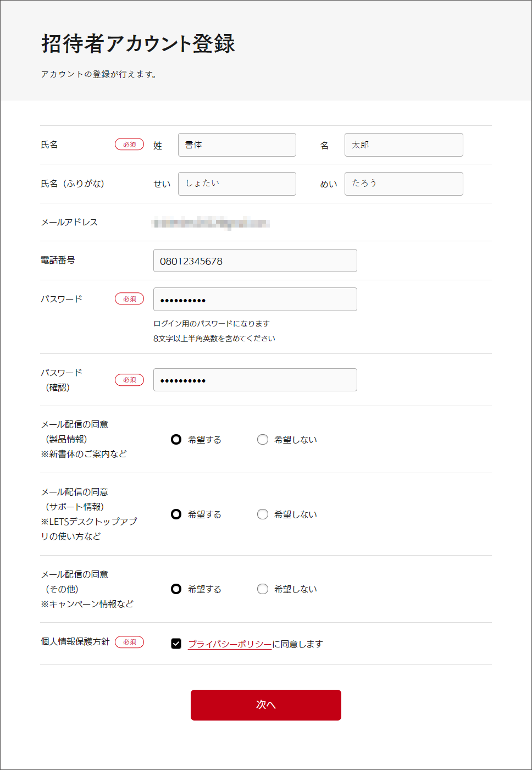The image size is (532, 770).
Task: Click the blurred email address text
Action: [210, 223]
